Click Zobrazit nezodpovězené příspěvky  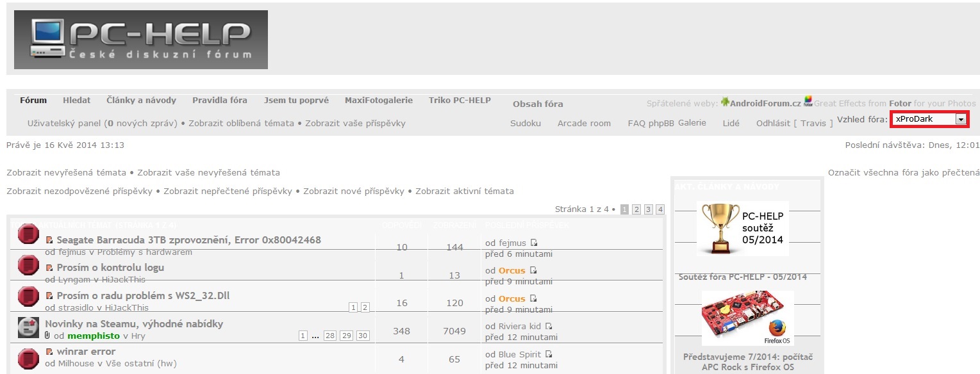[x=79, y=191]
